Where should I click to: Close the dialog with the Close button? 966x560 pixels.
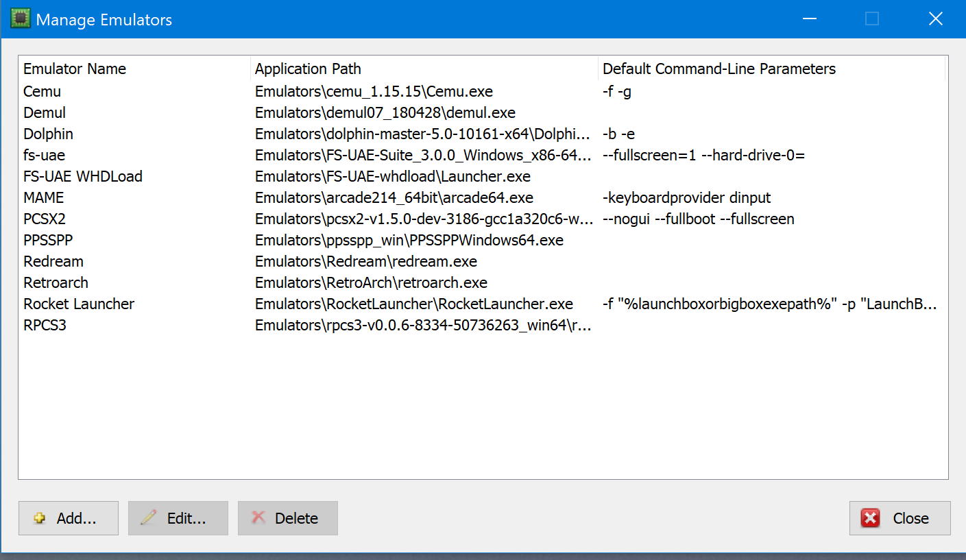coord(900,518)
